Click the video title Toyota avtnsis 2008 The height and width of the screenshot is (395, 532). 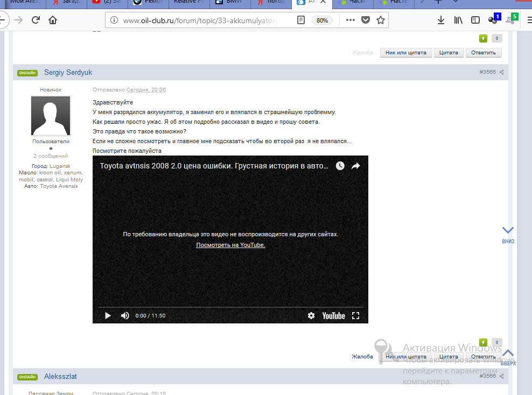coord(214,166)
